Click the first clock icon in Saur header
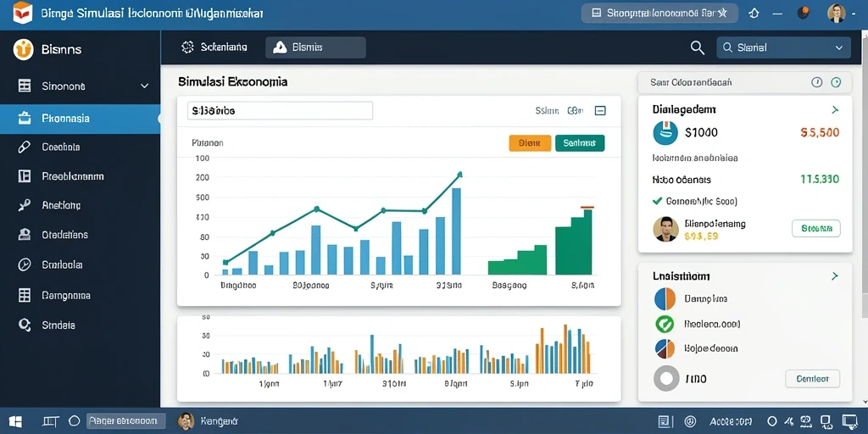868x434 pixels. coord(816,82)
